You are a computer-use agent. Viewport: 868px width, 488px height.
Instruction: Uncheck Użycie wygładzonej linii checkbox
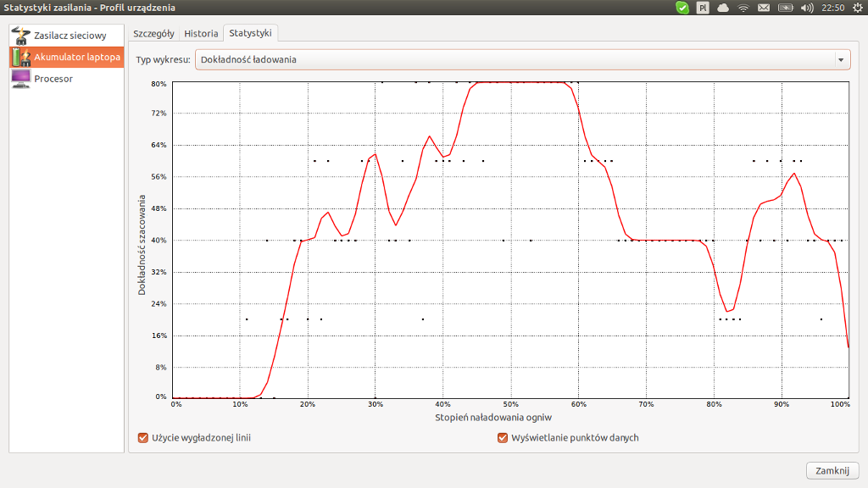coord(142,438)
